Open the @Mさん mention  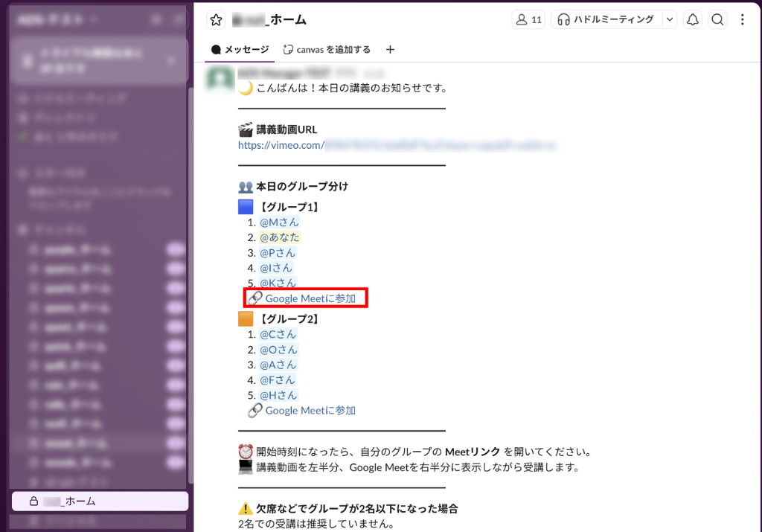pyautogui.click(x=279, y=222)
